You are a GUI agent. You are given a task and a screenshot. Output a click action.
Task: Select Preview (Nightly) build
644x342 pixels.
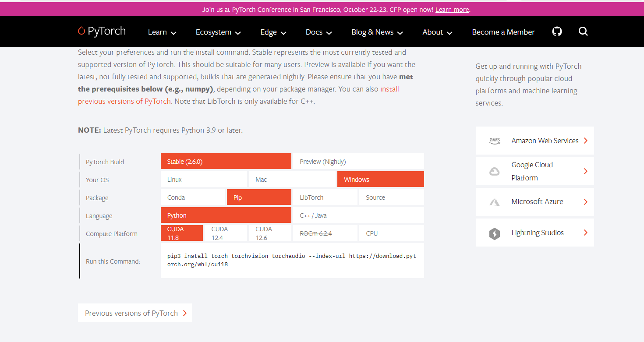pyautogui.click(x=358, y=161)
